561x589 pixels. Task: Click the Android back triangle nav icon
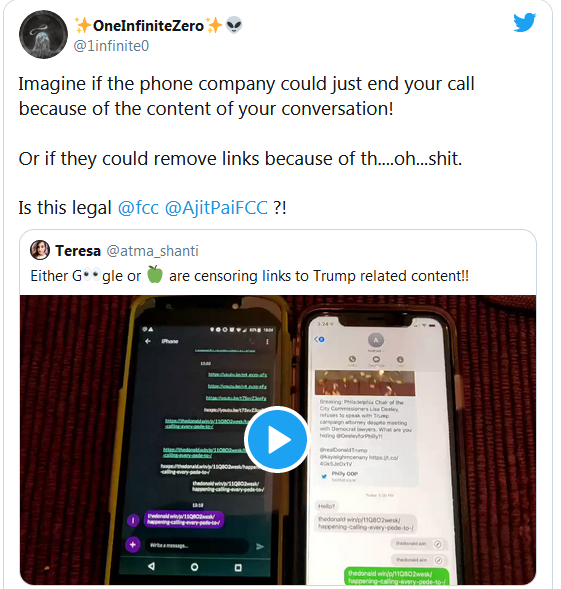151,566
